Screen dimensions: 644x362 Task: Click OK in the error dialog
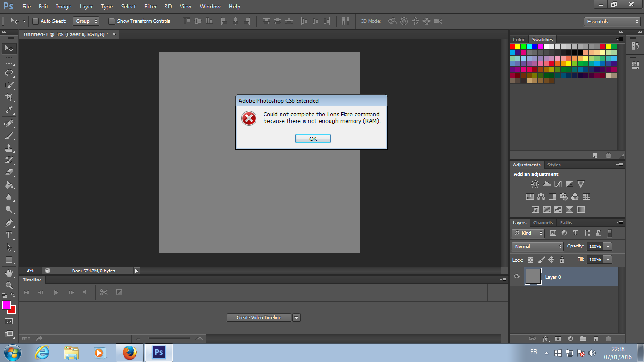(x=313, y=139)
